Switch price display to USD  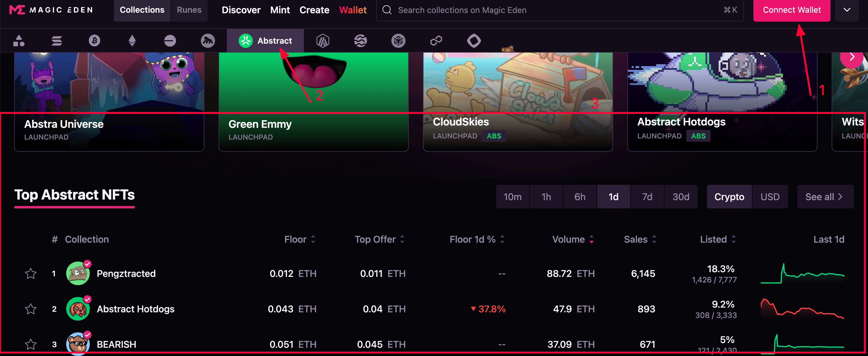[770, 197]
